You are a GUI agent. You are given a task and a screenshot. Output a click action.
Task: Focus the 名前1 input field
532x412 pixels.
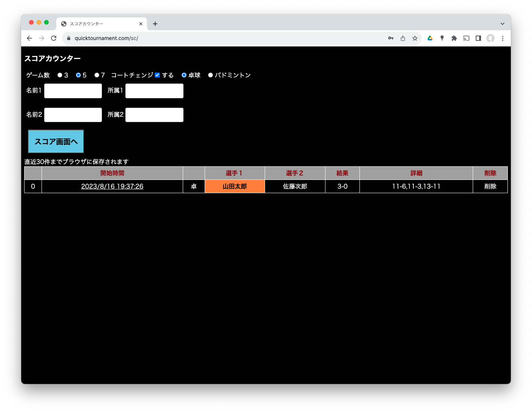click(x=73, y=91)
